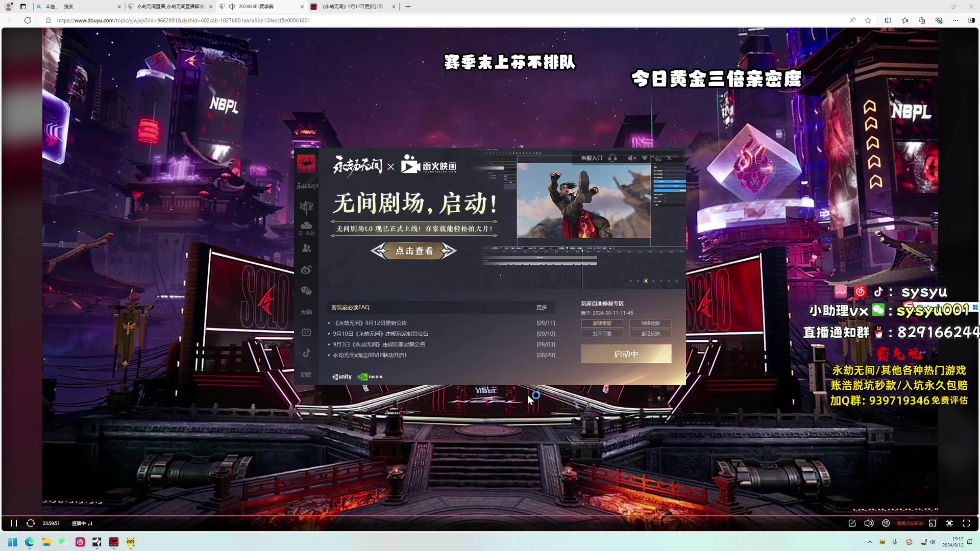Click 意见反馈 feedback button

pos(650,334)
